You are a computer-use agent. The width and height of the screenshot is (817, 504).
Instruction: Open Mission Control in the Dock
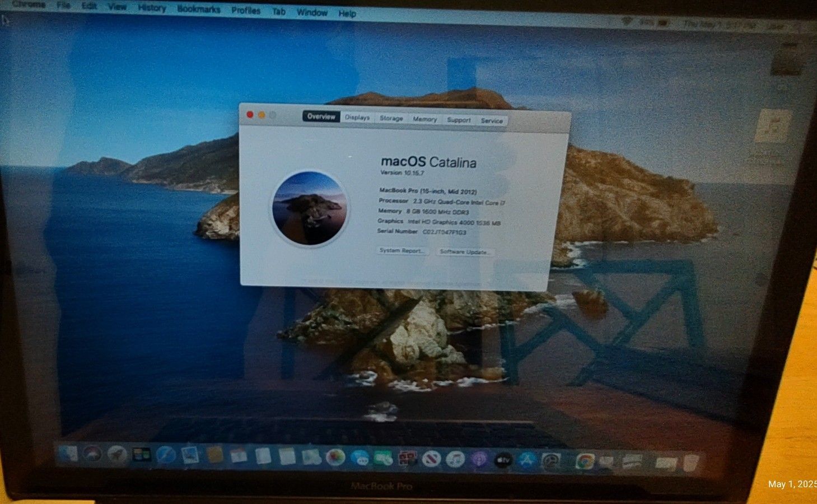click(142, 455)
